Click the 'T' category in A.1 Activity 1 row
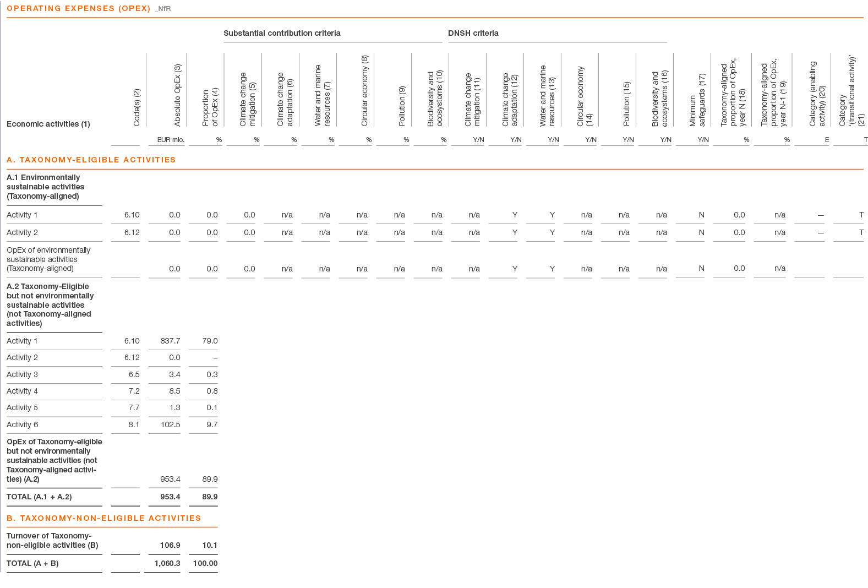This screenshot has height=588, width=868. [861, 215]
